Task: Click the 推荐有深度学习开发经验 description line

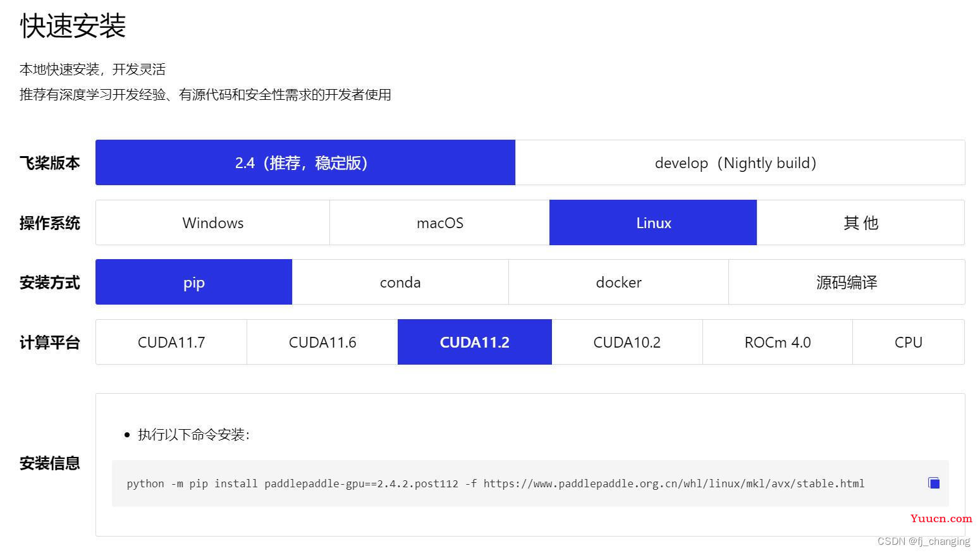Action: click(x=205, y=94)
